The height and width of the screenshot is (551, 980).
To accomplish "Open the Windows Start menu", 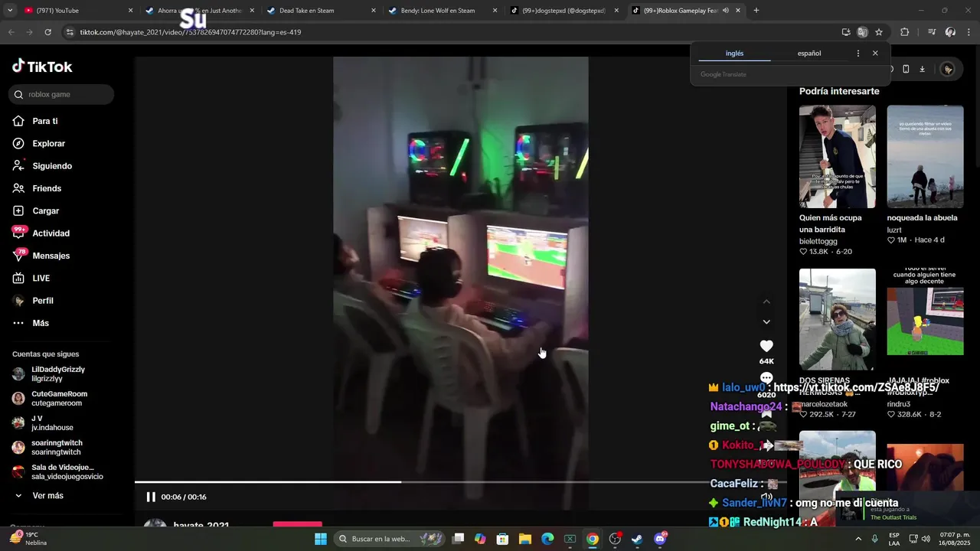I will [321, 539].
